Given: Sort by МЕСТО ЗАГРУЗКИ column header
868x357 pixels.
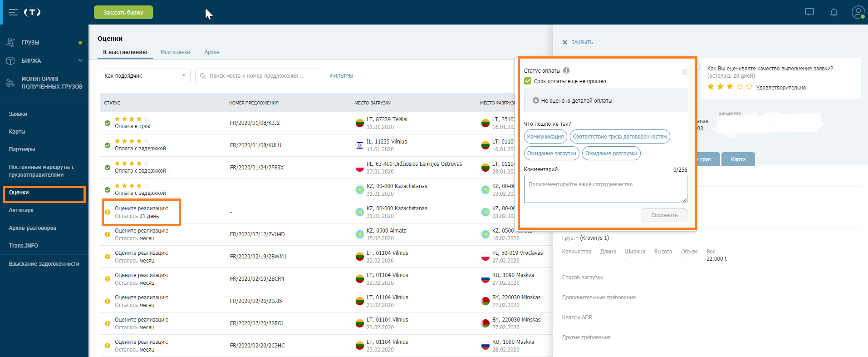Looking at the screenshot, I should [373, 103].
